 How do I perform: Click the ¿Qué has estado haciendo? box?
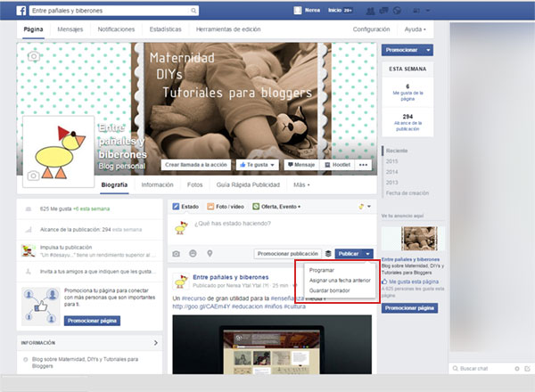[x=272, y=229]
